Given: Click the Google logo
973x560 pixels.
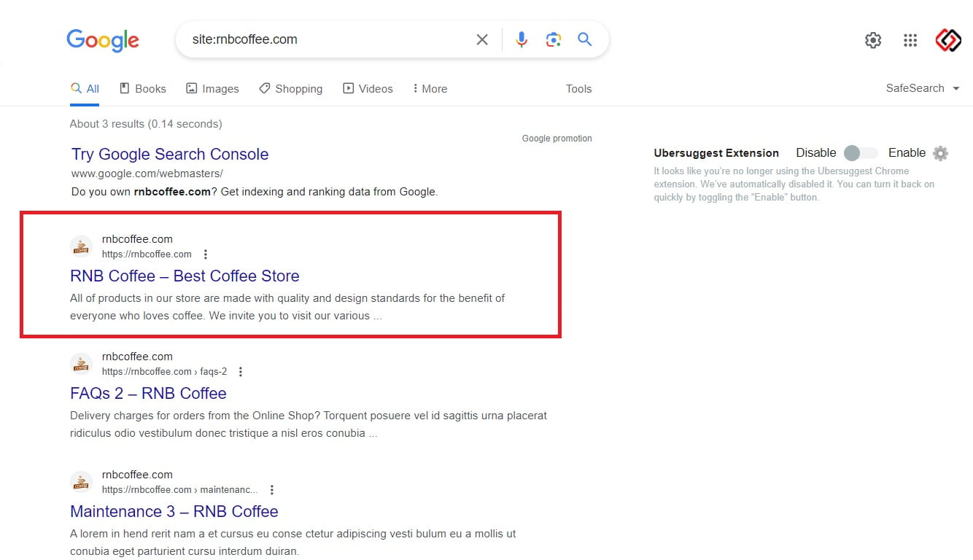Looking at the screenshot, I should click(103, 40).
